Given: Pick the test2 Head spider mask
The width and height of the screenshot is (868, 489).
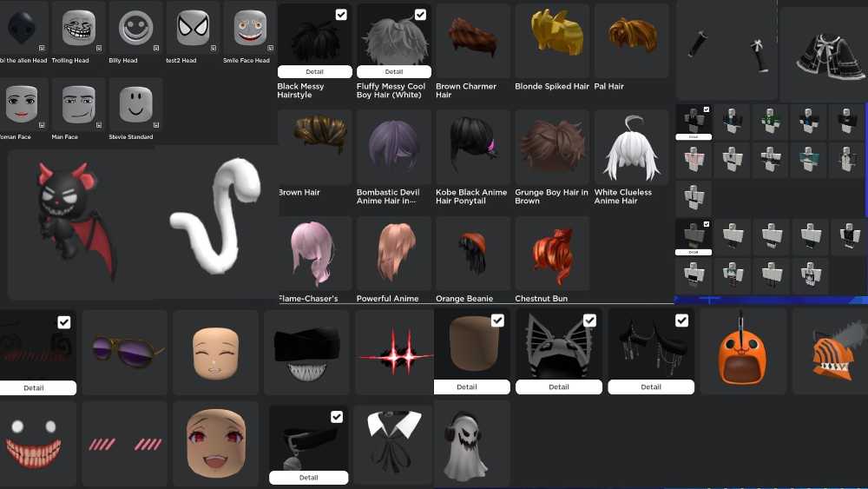Looking at the screenshot, I should click(194, 27).
